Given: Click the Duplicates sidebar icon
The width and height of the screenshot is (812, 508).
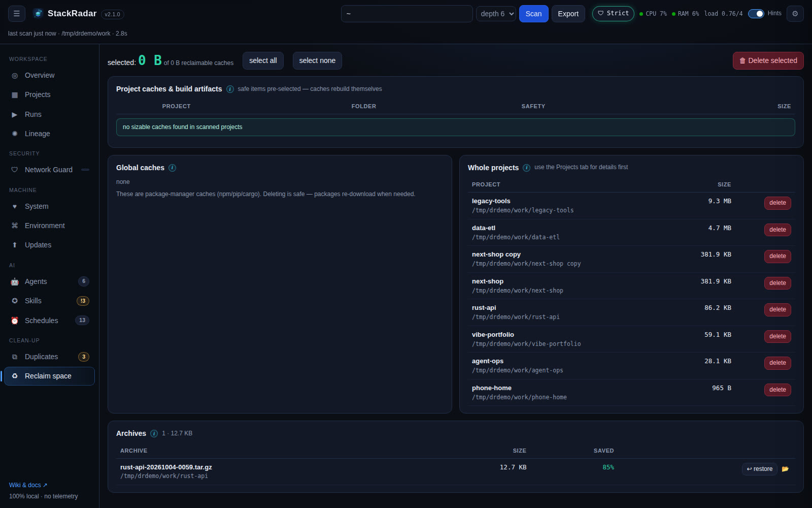Looking at the screenshot, I should click(x=15, y=357).
